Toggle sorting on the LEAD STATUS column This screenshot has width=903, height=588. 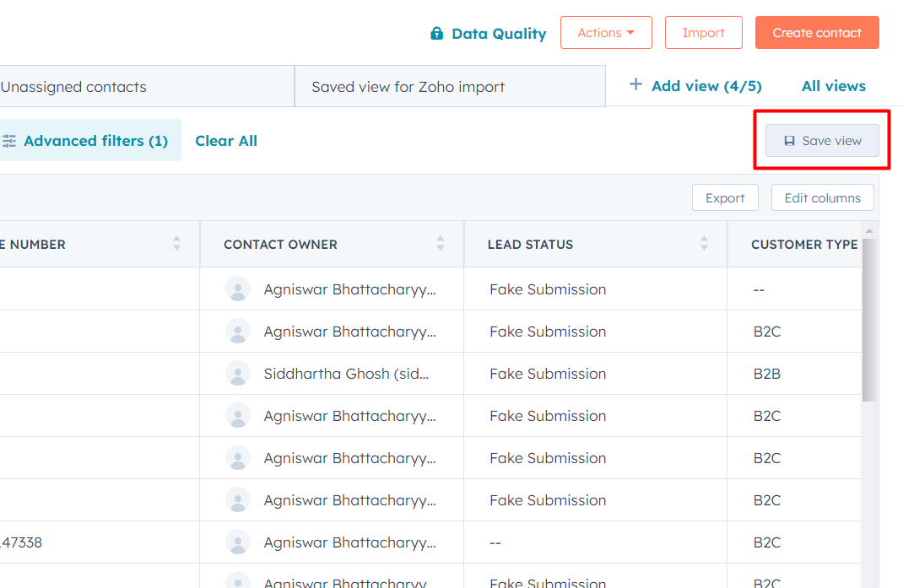point(704,244)
